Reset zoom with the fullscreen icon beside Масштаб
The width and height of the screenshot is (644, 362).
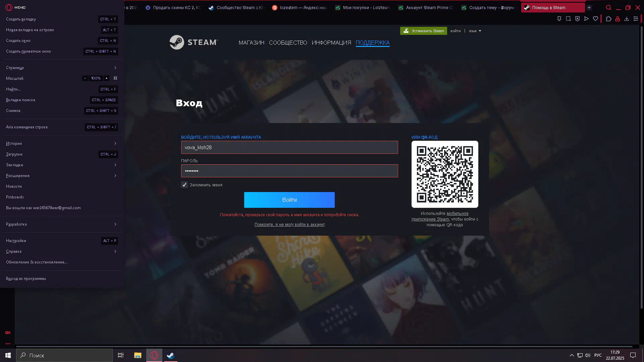pos(115,78)
